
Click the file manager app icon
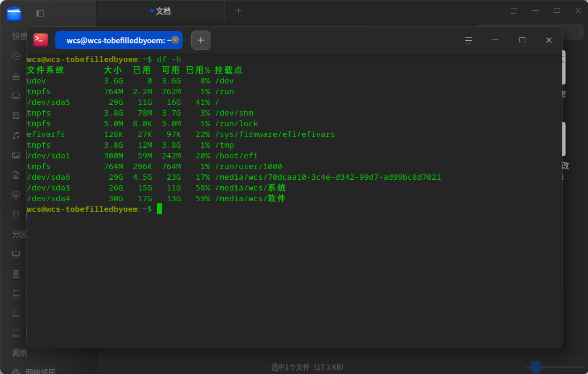click(14, 13)
